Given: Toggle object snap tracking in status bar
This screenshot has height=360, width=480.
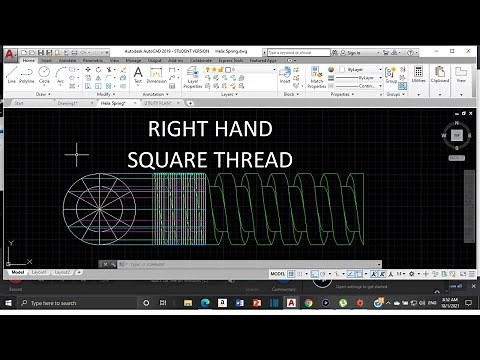Looking at the screenshot, I should click(x=350, y=274).
